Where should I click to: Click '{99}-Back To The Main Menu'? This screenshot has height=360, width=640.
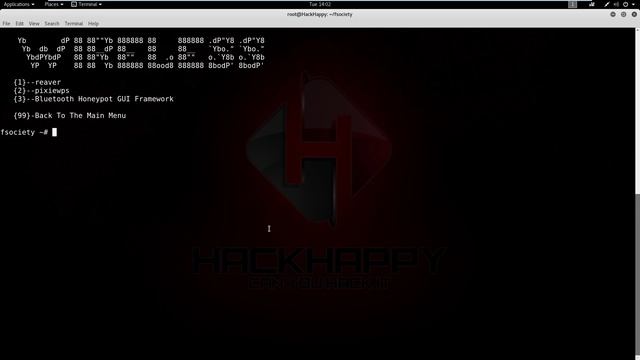coord(70,116)
